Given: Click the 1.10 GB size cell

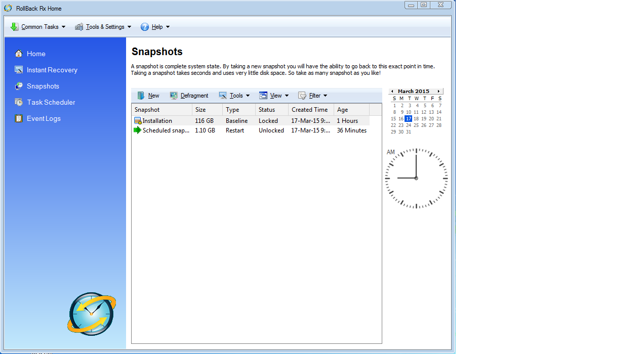Looking at the screenshot, I should [205, 130].
